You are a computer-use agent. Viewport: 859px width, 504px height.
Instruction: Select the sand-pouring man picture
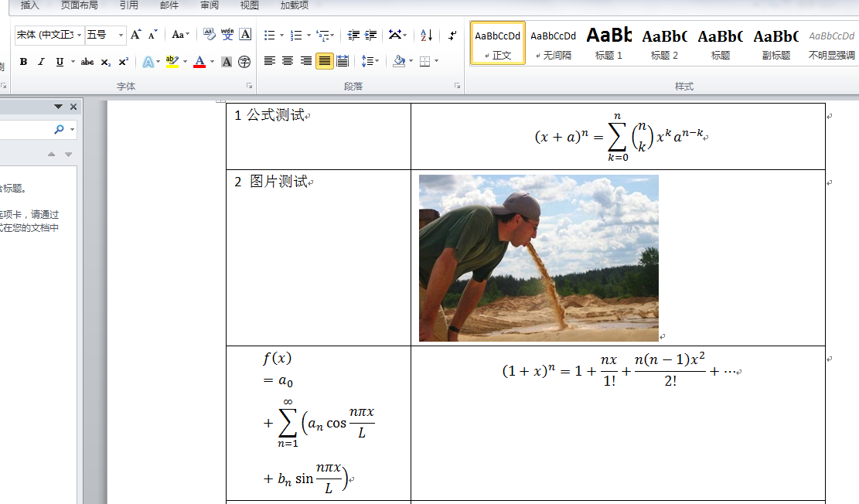coord(539,258)
